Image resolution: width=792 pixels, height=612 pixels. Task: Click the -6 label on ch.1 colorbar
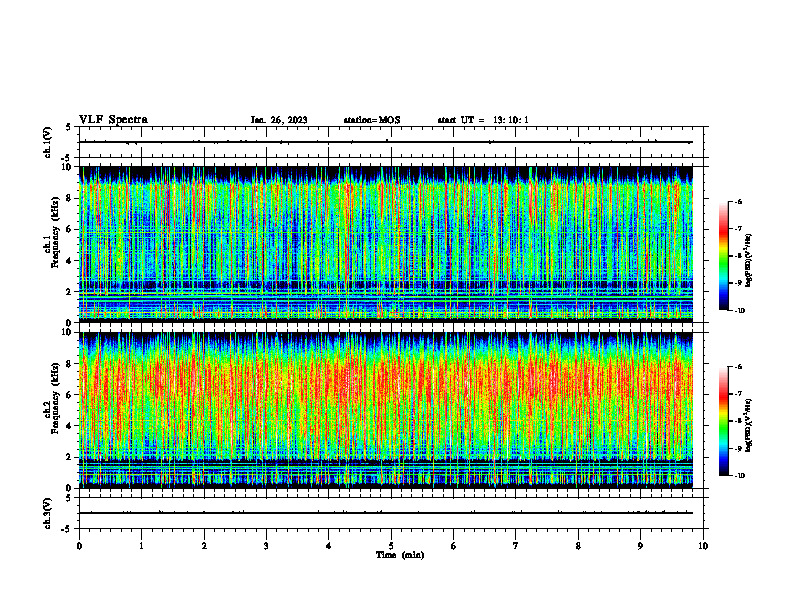click(x=738, y=202)
